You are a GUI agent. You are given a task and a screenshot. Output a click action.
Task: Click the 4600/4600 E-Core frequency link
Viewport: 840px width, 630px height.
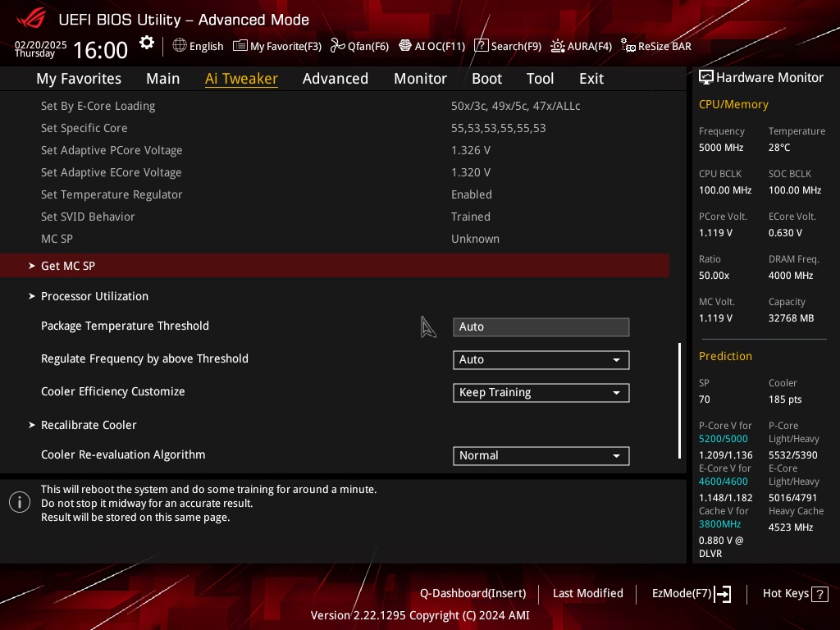[724, 481]
